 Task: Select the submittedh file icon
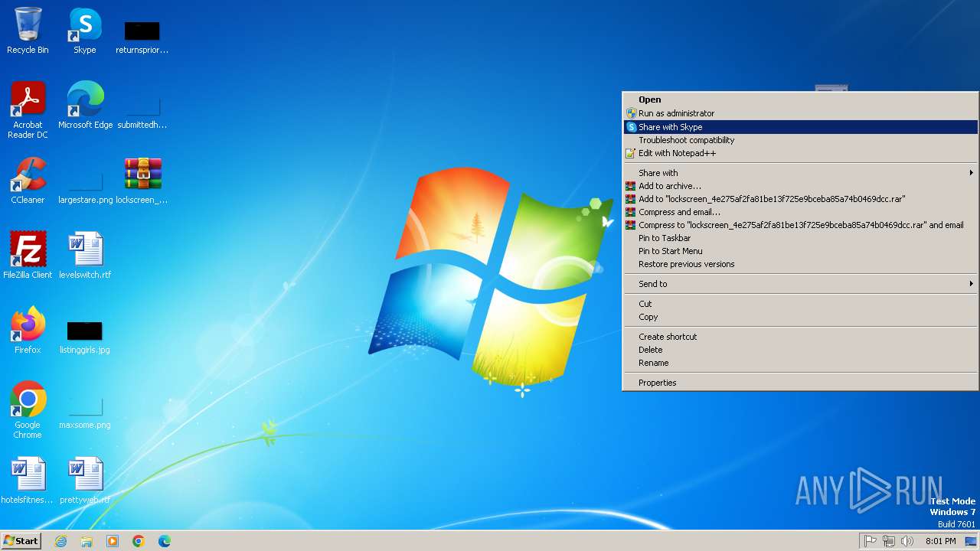click(x=142, y=112)
